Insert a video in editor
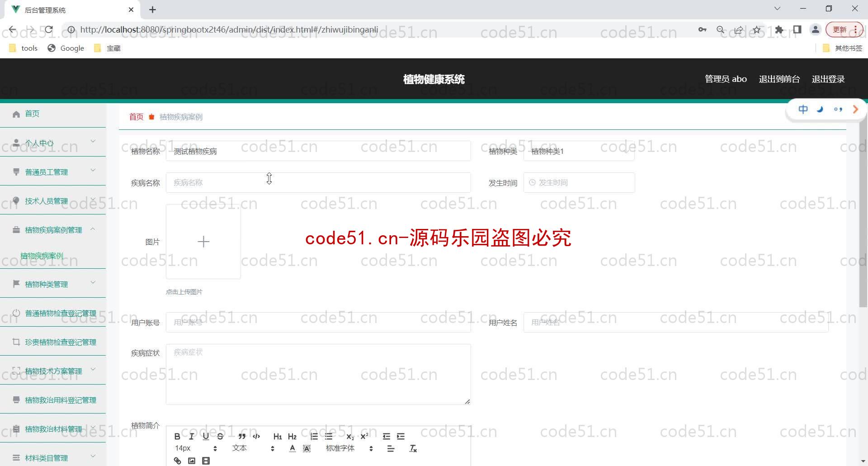The image size is (868, 466). pyautogui.click(x=206, y=461)
